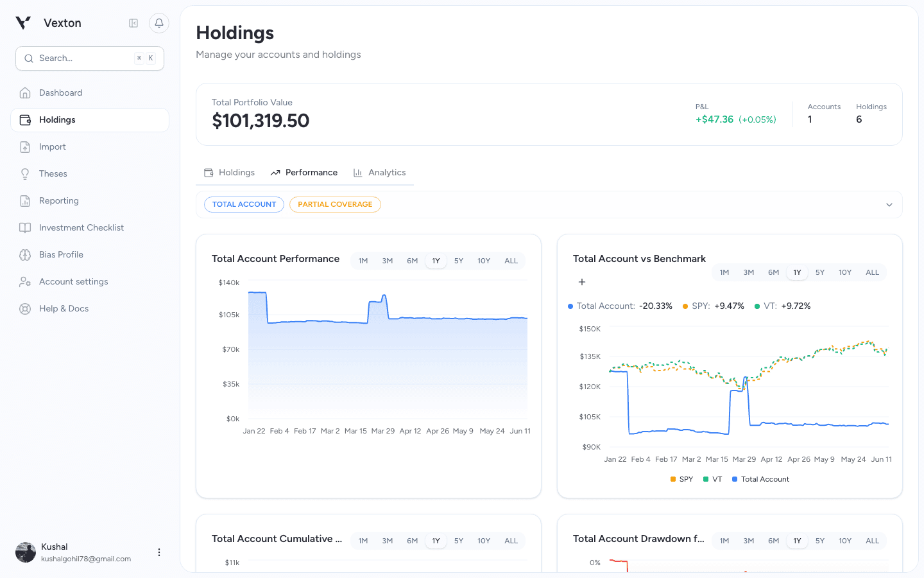Set Total Account vs Benchmark range to 10Y

point(845,272)
